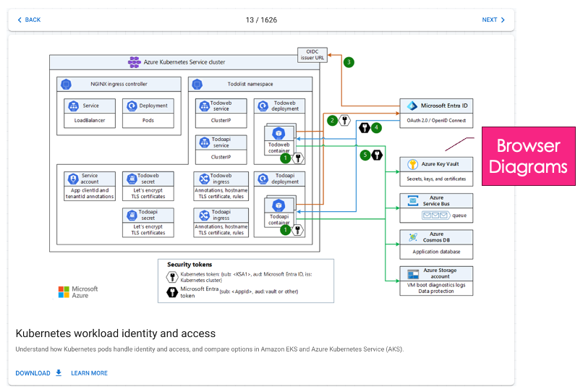The image size is (583, 392).
Task: Click the diagram description paragraph
Action: [209, 349]
